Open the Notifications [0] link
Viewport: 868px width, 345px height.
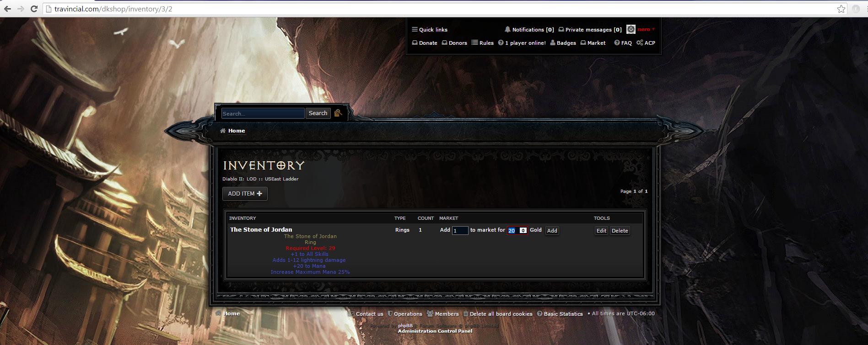click(533, 30)
